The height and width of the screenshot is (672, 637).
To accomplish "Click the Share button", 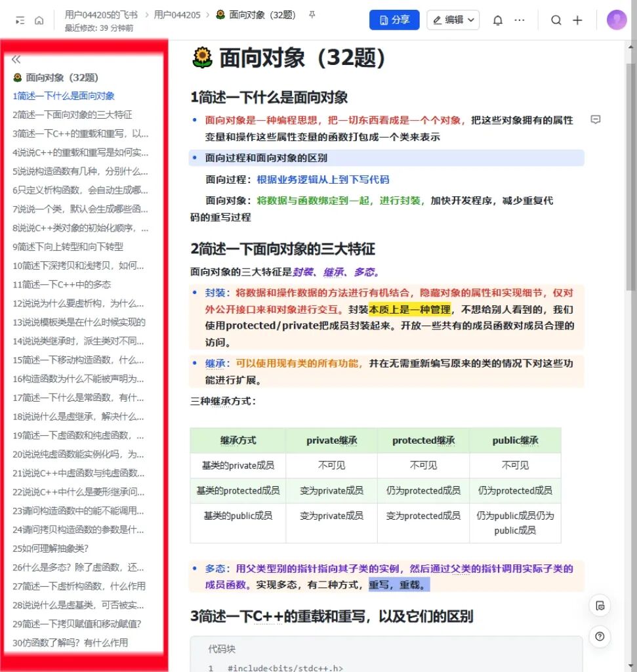I will click(x=394, y=20).
